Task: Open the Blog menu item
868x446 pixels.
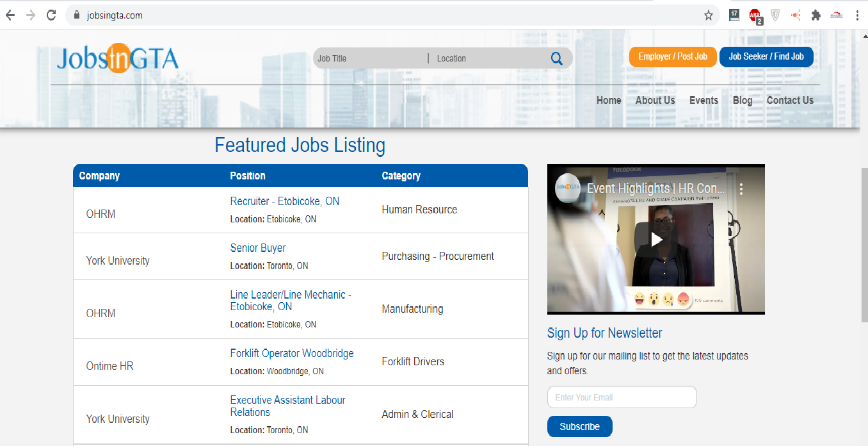Action: click(743, 100)
